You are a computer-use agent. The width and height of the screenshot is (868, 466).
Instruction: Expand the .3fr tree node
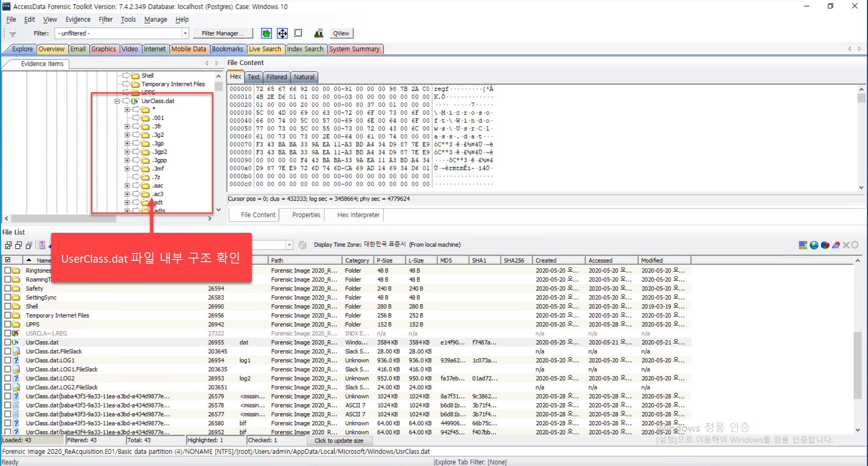coord(127,127)
